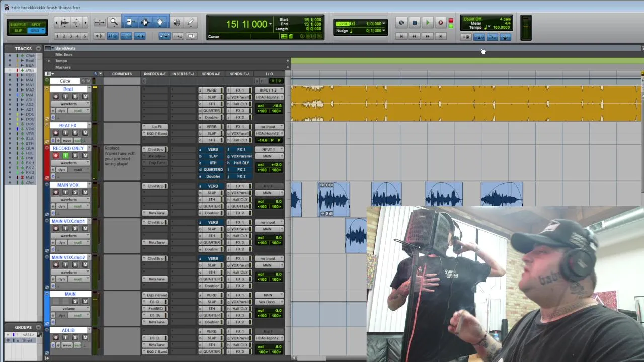Open Beat track view selector waveform
Screen dimensions: 644x362
[70, 104]
